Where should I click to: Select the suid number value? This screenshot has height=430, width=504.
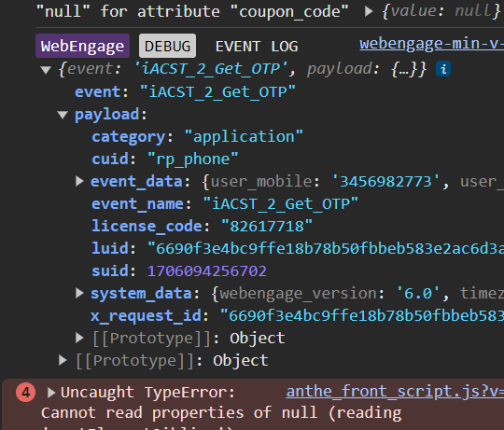(206, 270)
